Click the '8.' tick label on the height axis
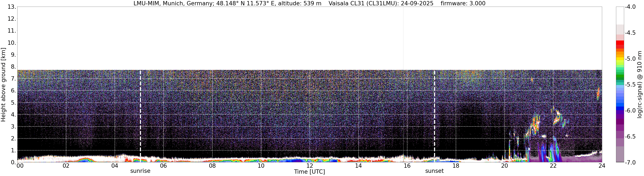 pyautogui.click(x=13, y=67)
